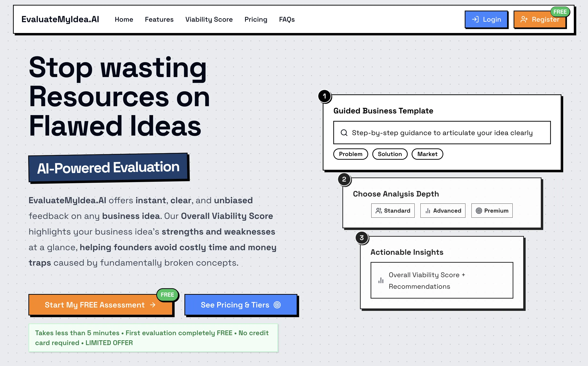Click the step 3 number badge
The width and height of the screenshot is (588, 366).
362,238
